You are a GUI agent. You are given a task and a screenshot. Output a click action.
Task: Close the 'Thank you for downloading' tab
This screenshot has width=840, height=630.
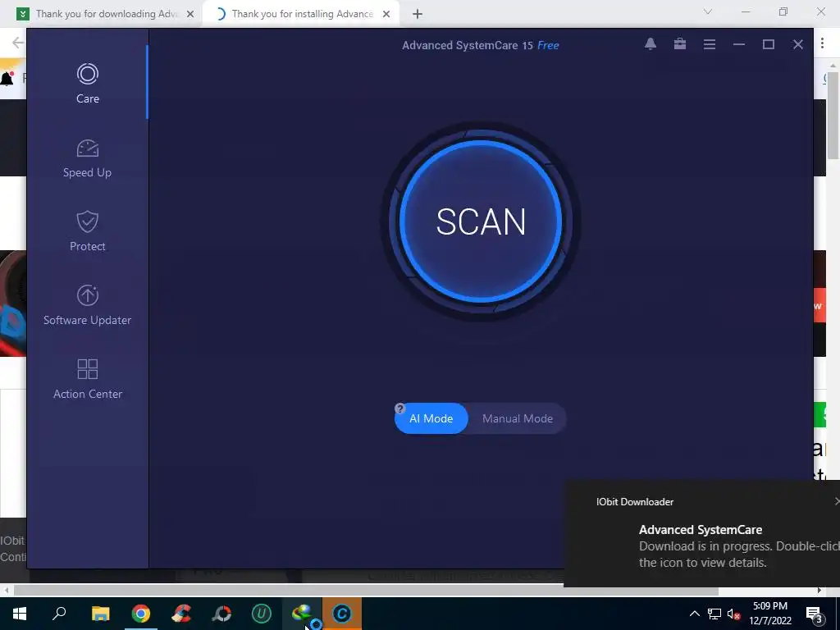pos(190,15)
